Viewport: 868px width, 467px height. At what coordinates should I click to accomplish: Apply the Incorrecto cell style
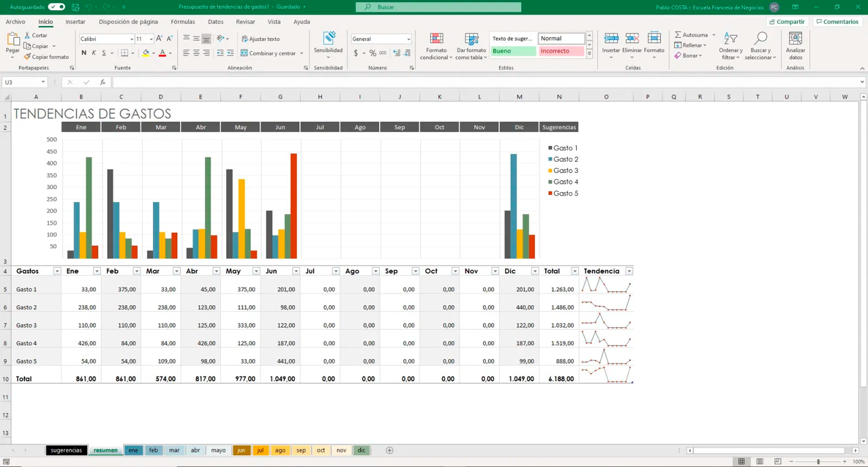tap(561, 51)
